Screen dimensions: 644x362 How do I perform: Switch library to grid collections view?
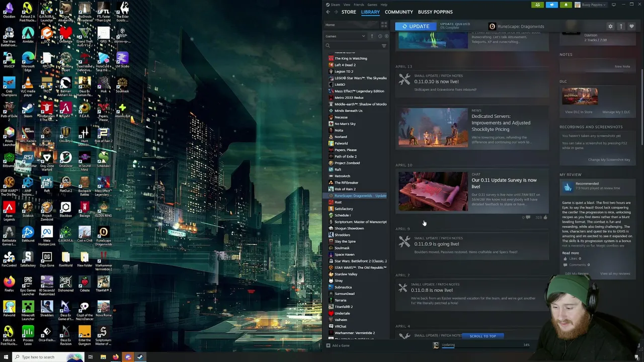(x=384, y=25)
